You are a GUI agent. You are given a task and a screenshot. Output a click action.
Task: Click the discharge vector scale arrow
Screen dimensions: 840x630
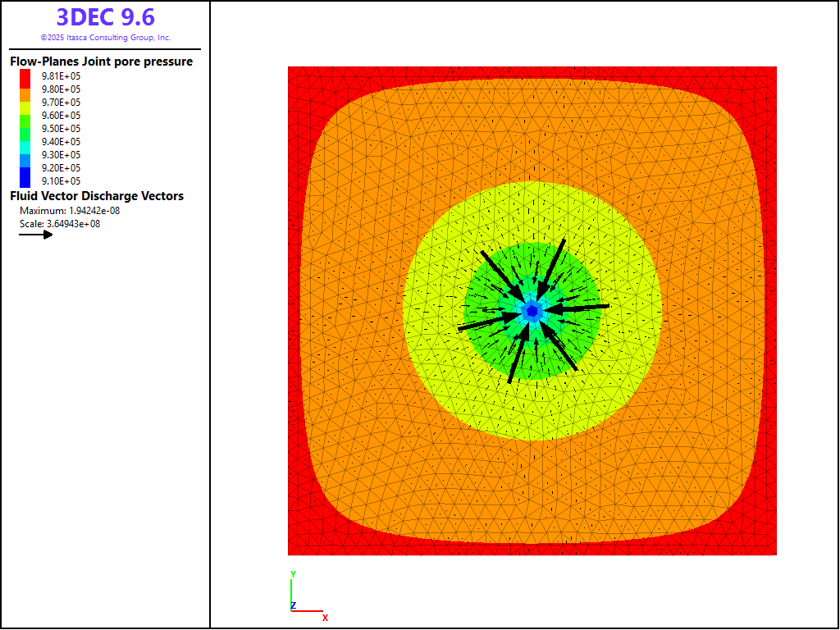pyautogui.click(x=36, y=235)
